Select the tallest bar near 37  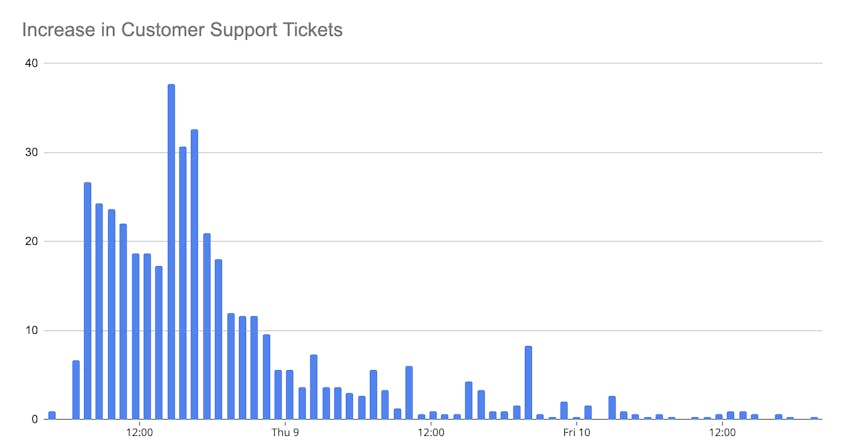[171, 252]
